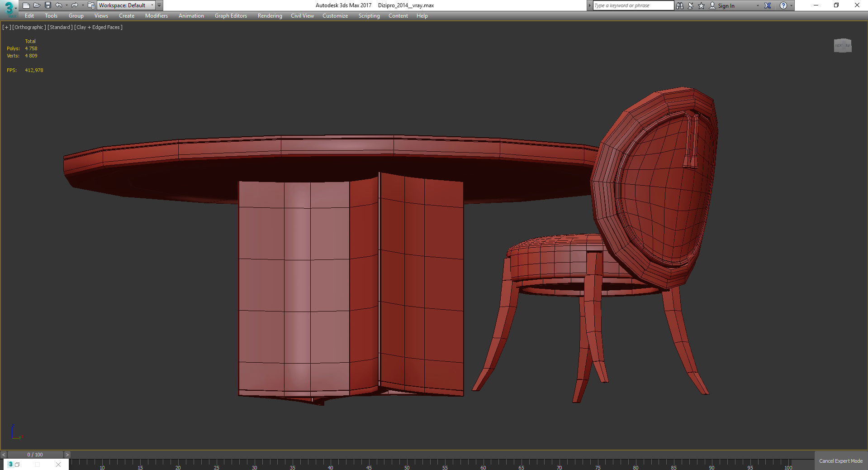868x470 pixels.
Task: Click the [Standard] viewport label
Action: click(x=60, y=27)
